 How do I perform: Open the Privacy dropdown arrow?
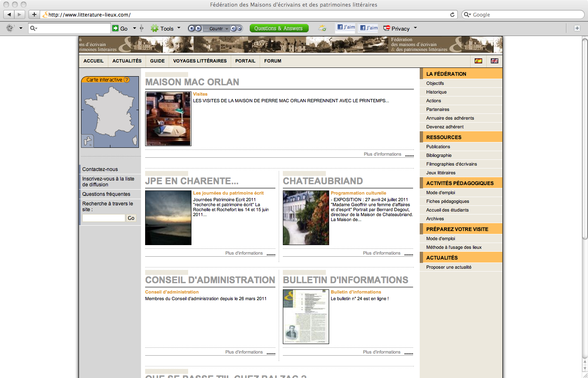(415, 28)
